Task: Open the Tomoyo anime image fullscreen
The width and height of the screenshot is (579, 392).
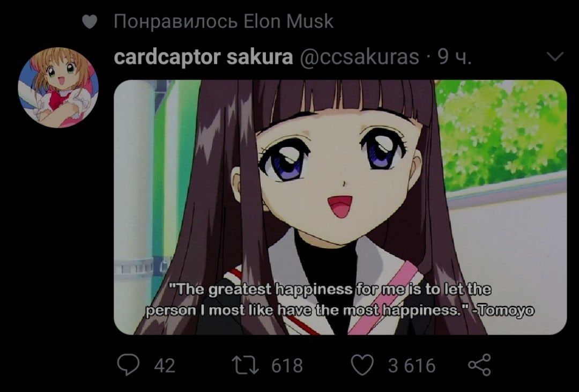Action: (x=340, y=208)
